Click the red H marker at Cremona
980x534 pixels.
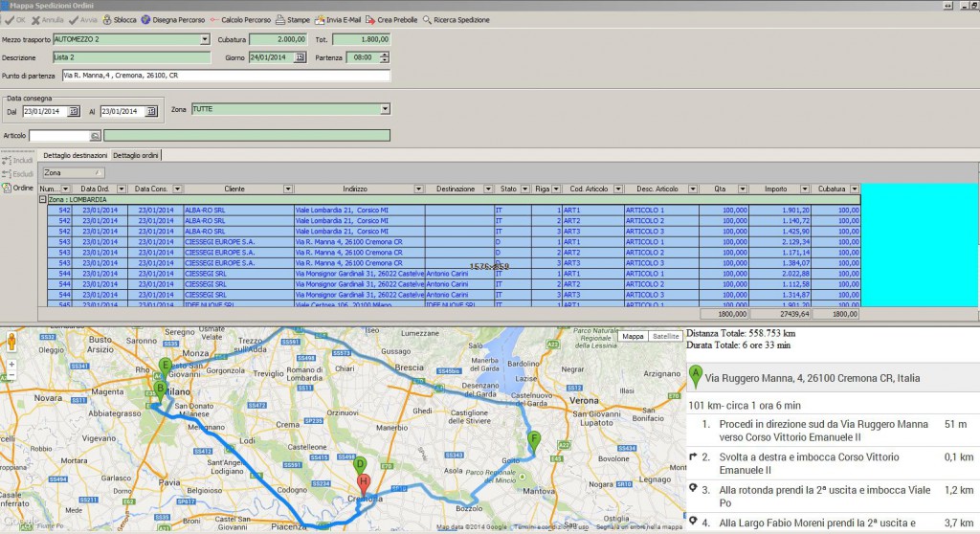click(363, 480)
